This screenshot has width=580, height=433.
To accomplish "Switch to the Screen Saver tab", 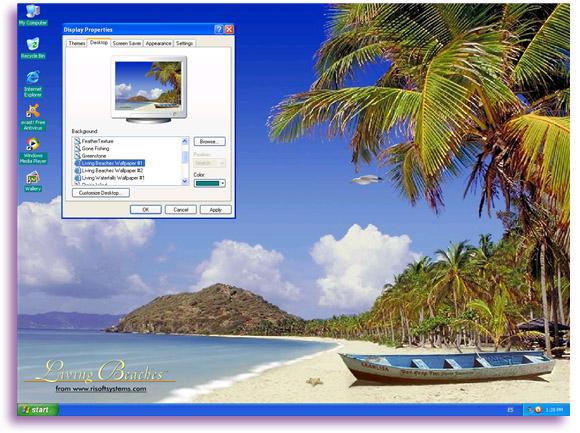I will (127, 43).
